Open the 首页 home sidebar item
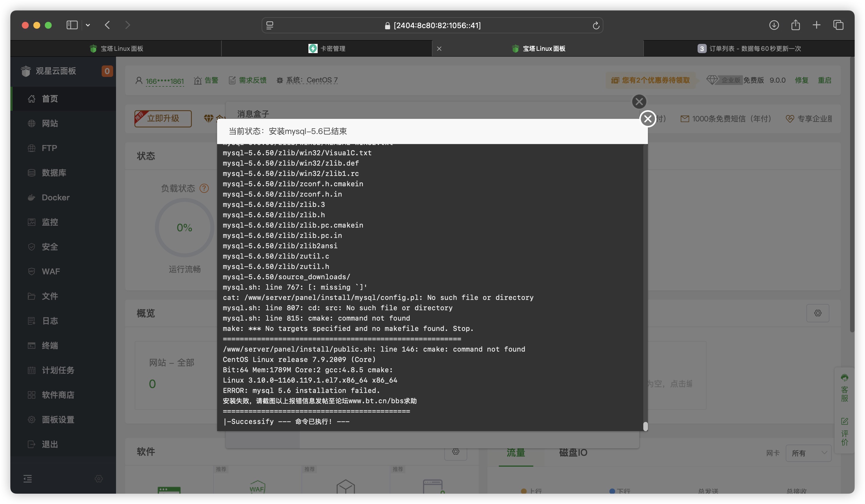Screen dimensions: 865x504 tap(63, 98)
